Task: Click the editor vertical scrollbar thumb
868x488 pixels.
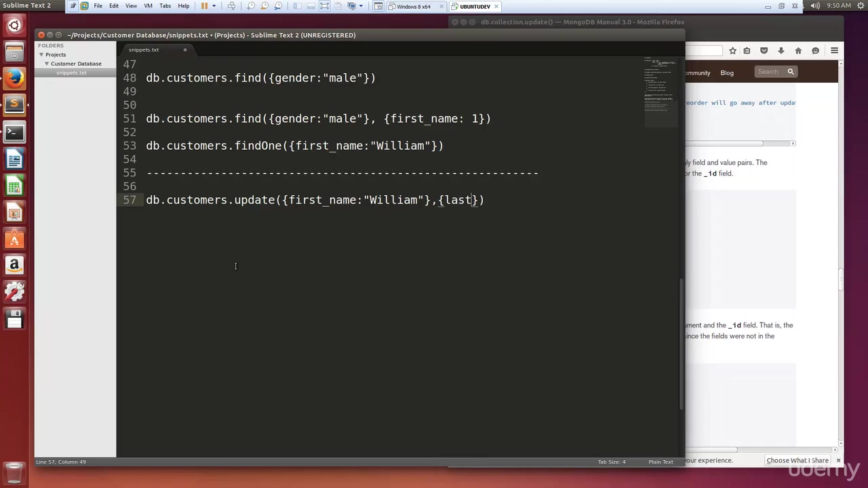Action: pos(682,344)
